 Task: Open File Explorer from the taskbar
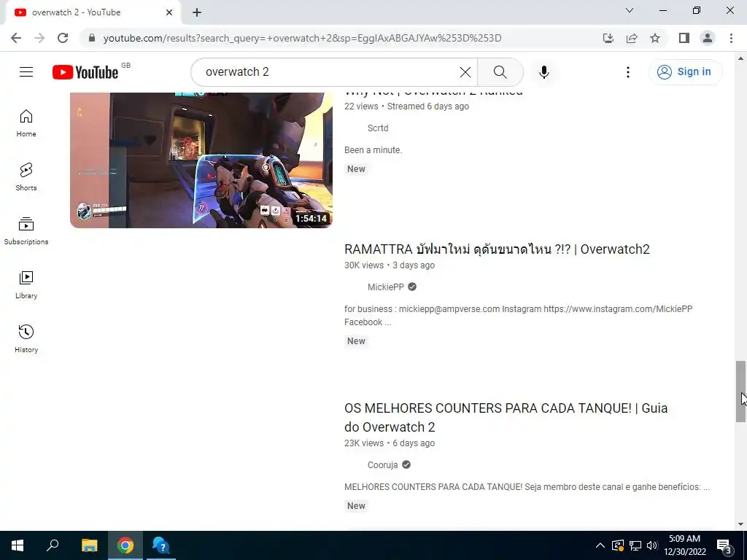click(89, 545)
